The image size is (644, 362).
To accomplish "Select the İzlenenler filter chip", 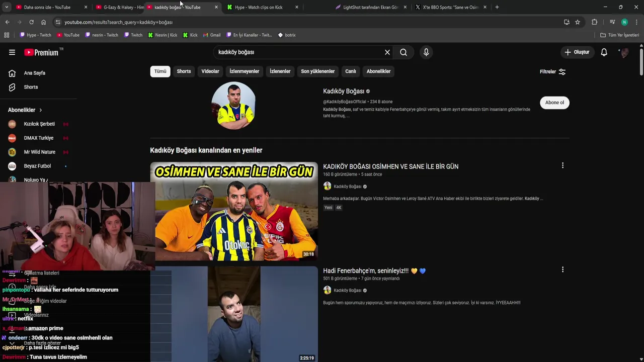I will pos(280,71).
